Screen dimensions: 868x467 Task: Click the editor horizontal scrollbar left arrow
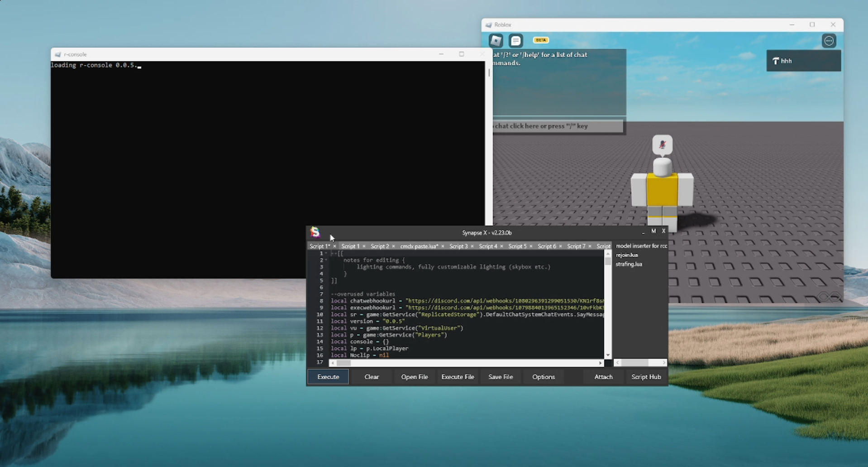click(x=333, y=363)
